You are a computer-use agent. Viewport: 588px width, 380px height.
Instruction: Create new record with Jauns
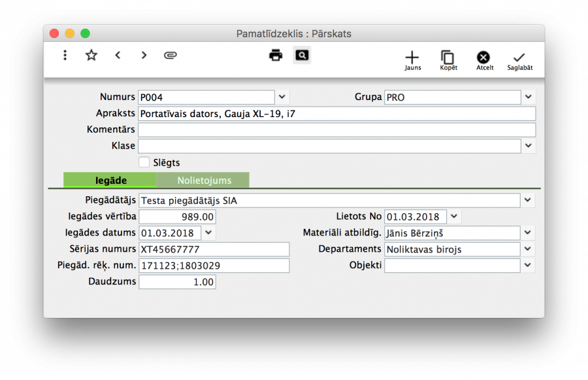pos(412,60)
